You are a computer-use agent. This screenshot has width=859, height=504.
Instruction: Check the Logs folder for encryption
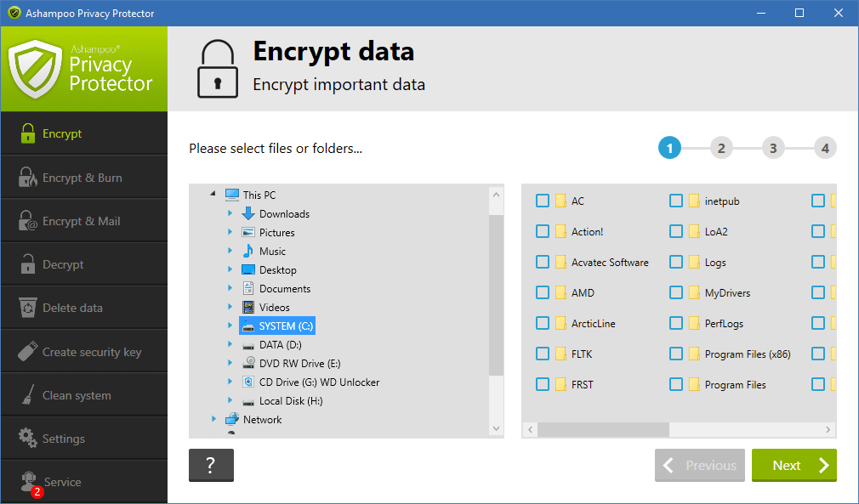point(675,262)
